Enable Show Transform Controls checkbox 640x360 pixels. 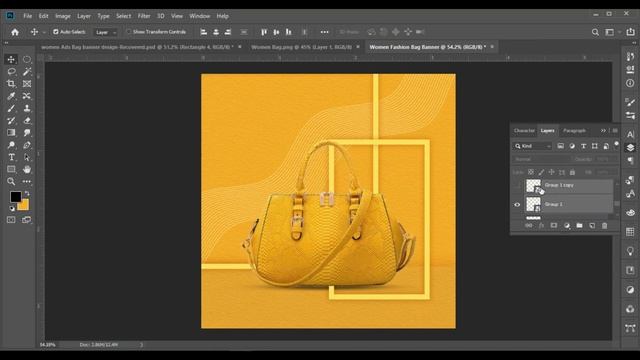129,32
